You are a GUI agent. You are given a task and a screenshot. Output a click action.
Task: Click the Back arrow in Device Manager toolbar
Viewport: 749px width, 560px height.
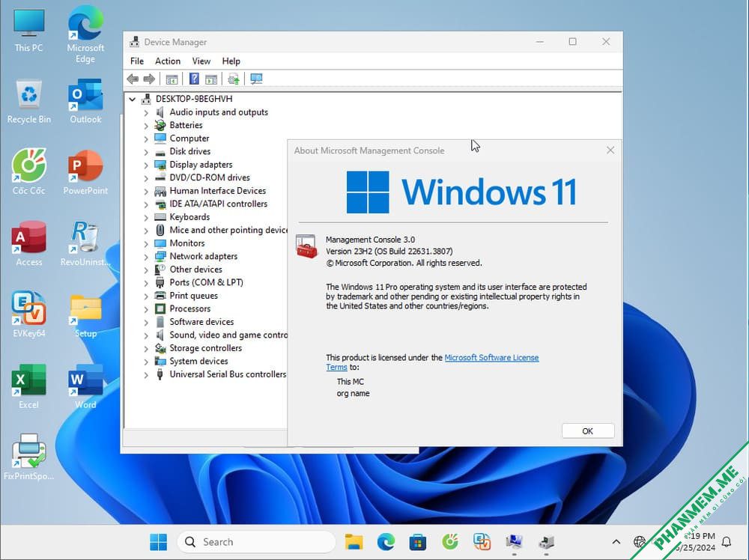[x=133, y=79]
